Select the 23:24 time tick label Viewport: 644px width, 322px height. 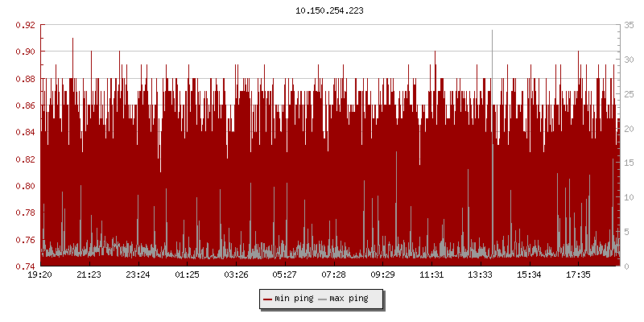coord(138,275)
